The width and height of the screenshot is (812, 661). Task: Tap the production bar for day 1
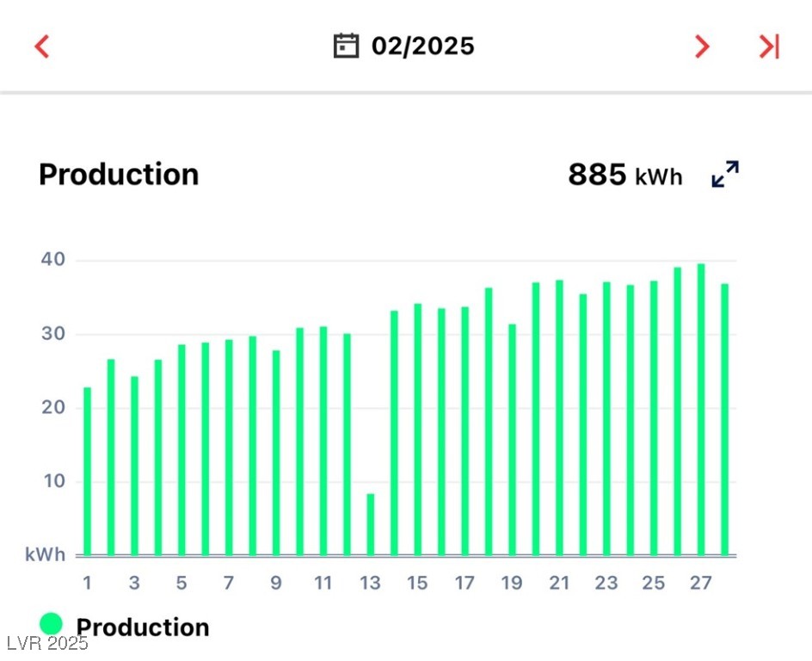pos(87,471)
